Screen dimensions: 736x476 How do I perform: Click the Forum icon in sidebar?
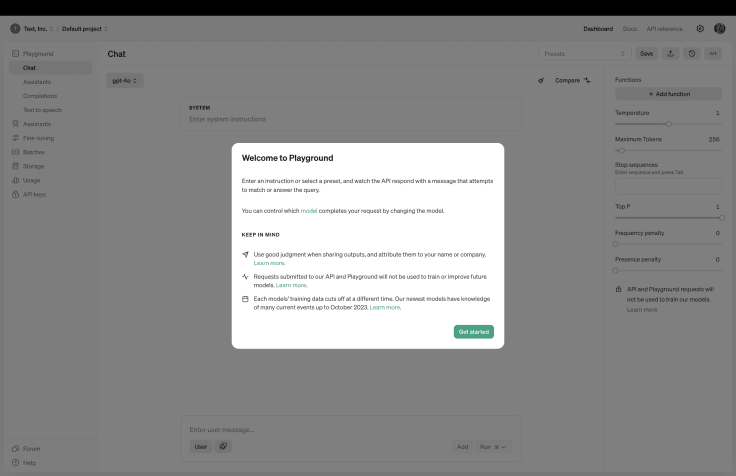[x=15, y=449]
